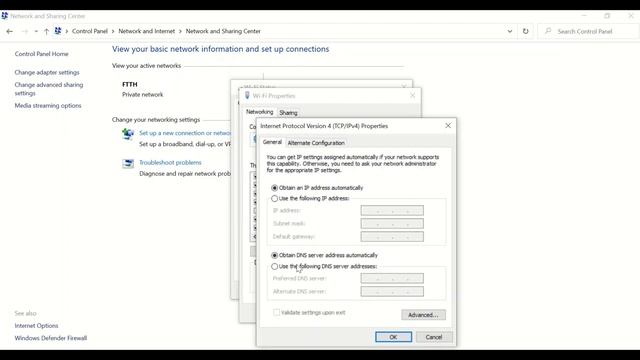Select Use the following DNS server addresses
Image resolution: width=640 pixels, height=360 pixels.
click(x=324, y=266)
